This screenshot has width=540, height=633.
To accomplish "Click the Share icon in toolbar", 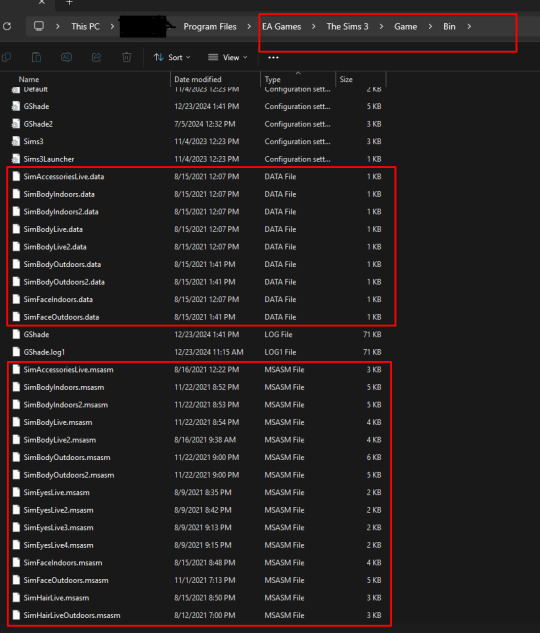I will click(x=96, y=57).
